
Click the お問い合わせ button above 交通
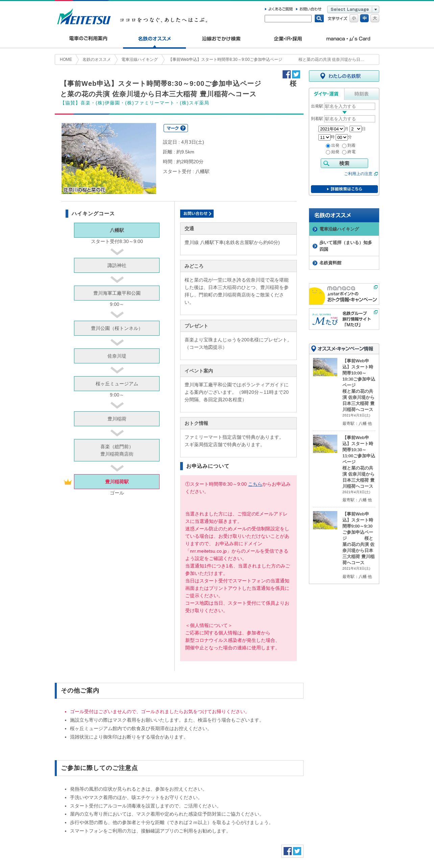click(x=197, y=214)
